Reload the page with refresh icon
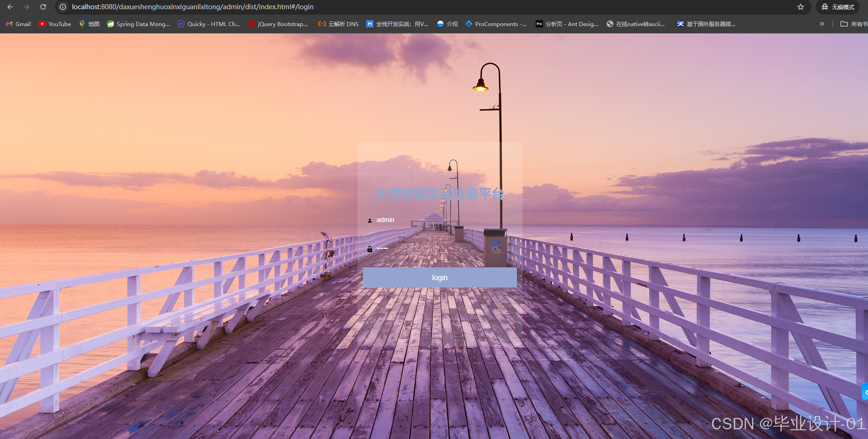The height and width of the screenshot is (439, 868). (x=43, y=7)
